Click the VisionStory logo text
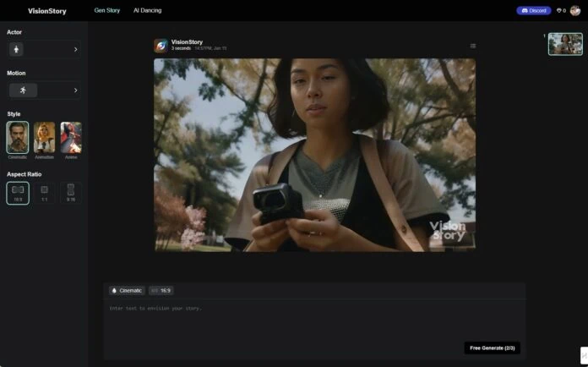This screenshot has height=367, width=588. [46, 11]
